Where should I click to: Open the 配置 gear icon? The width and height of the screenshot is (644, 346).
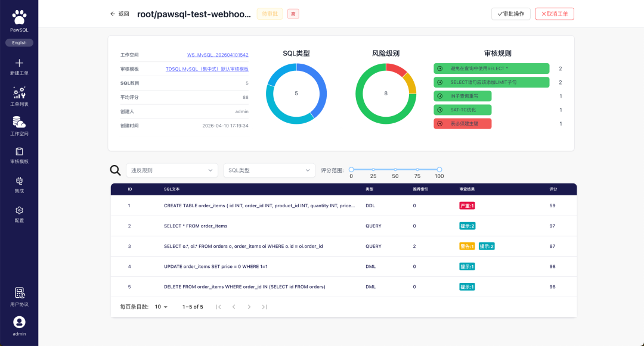[19, 210]
